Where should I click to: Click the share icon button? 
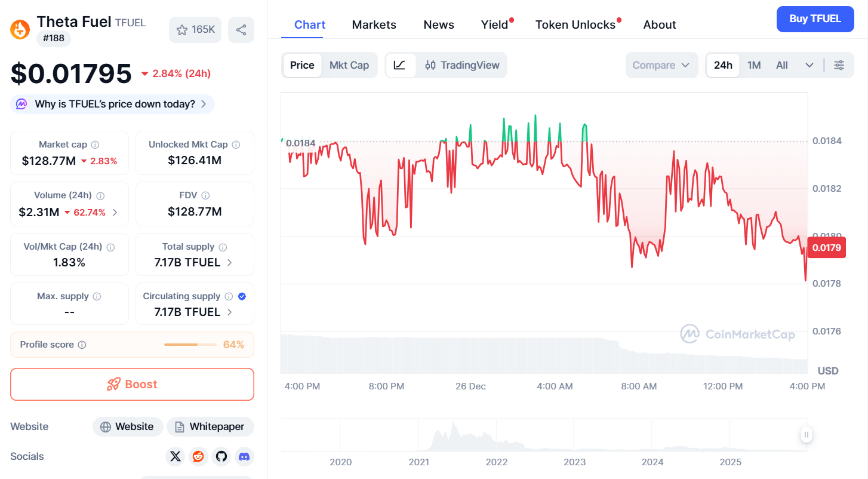pyautogui.click(x=241, y=30)
